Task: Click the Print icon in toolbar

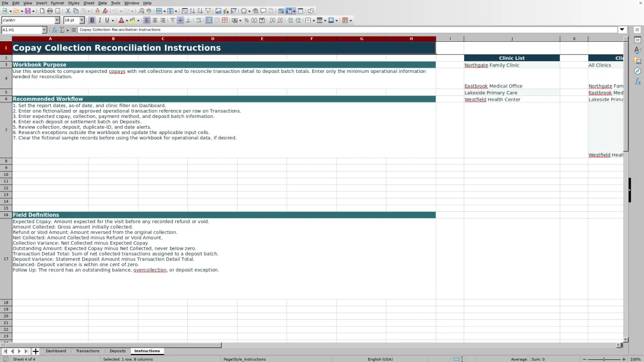Action: coord(50,11)
